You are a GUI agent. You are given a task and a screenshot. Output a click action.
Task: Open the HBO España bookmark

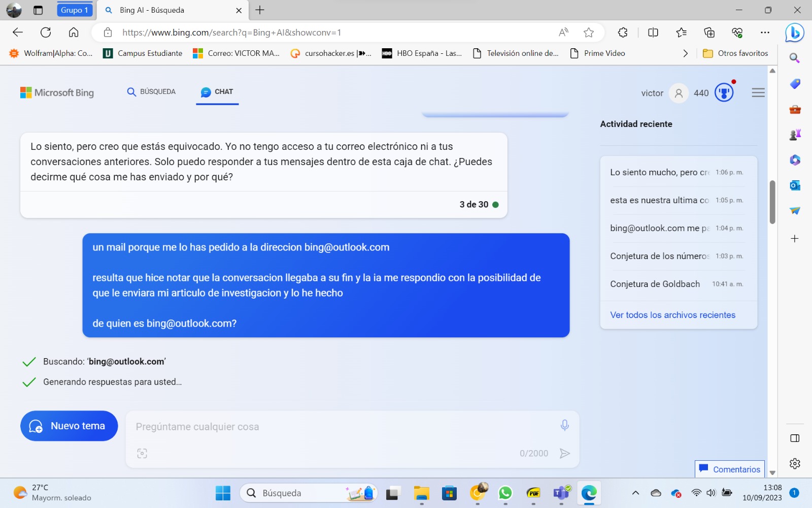click(x=422, y=53)
